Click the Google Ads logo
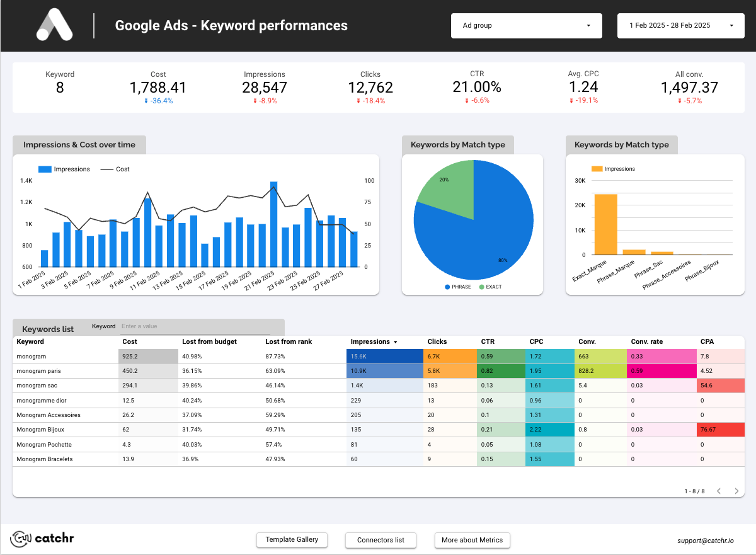The image size is (756, 555). (x=55, y=25)
